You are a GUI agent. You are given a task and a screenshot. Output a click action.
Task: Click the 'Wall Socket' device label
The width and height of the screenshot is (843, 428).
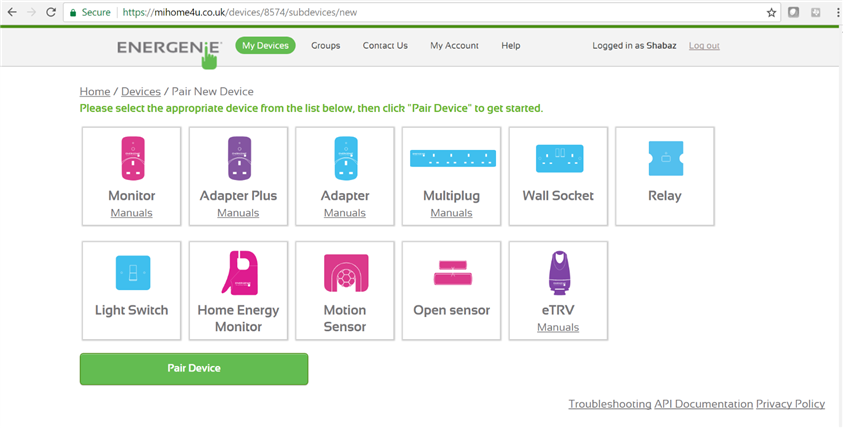(558, 196)
